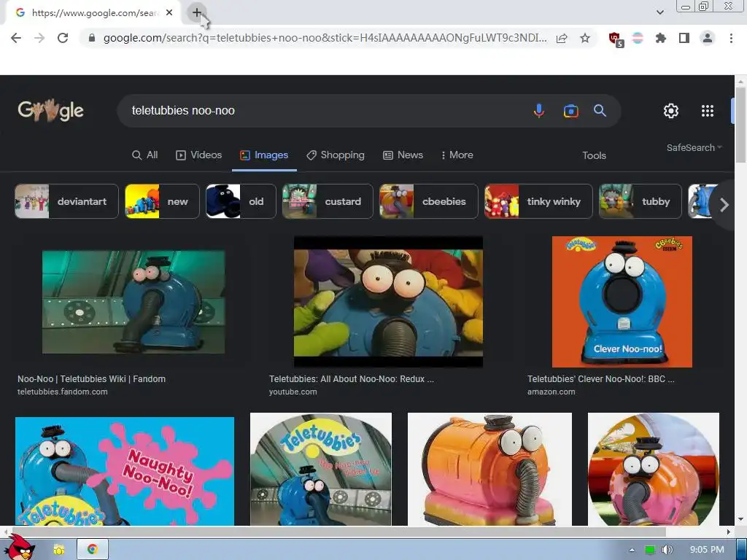The height and width of the screenshot is (560, 747).
Task: Click the striped flag extension icon
Action: click(x=638, y=38)
